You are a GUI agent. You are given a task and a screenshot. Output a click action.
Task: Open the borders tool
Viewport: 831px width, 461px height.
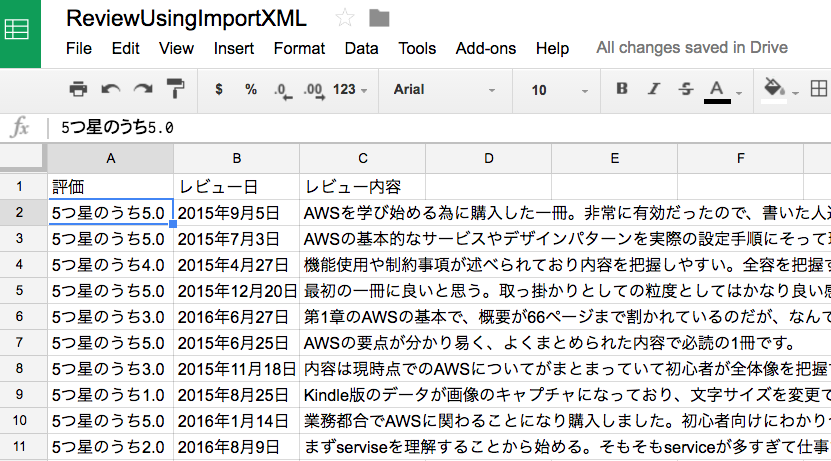coord(819,88)
